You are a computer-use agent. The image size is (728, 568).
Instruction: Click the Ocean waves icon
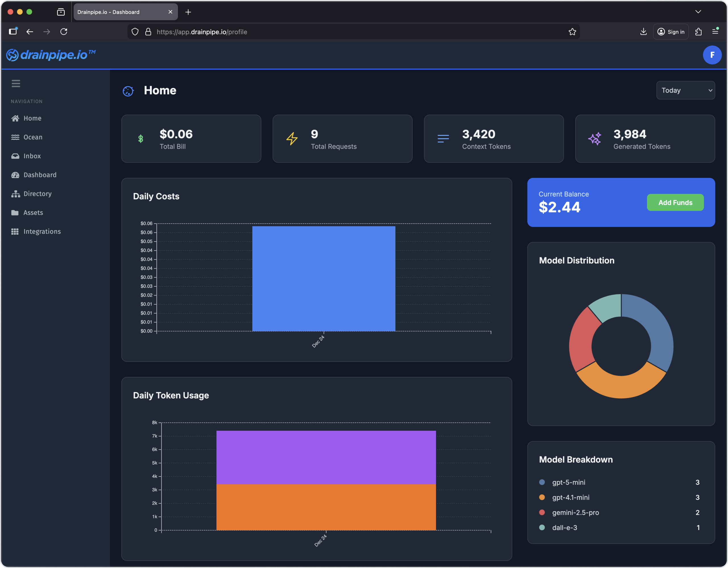point(15,137)
